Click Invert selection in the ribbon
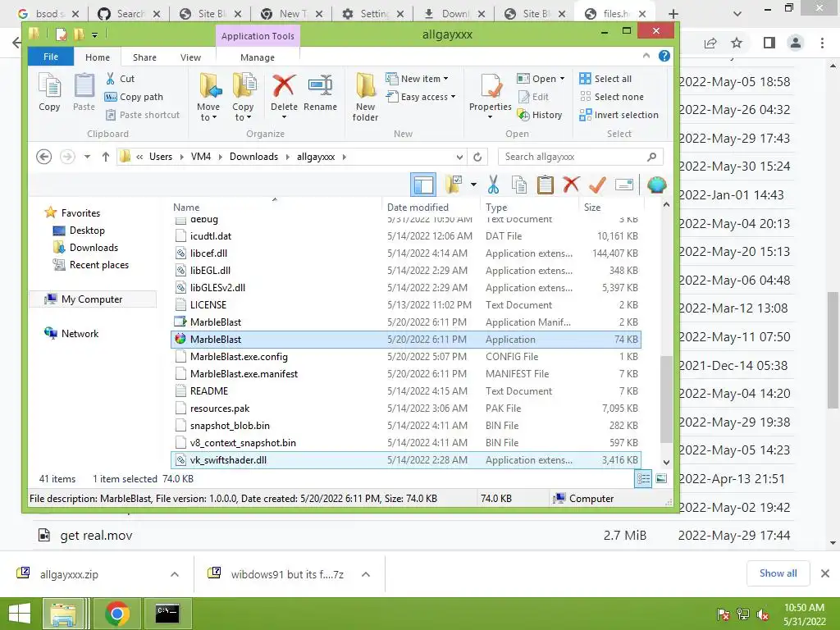840x630 pixels. [619, 115]
